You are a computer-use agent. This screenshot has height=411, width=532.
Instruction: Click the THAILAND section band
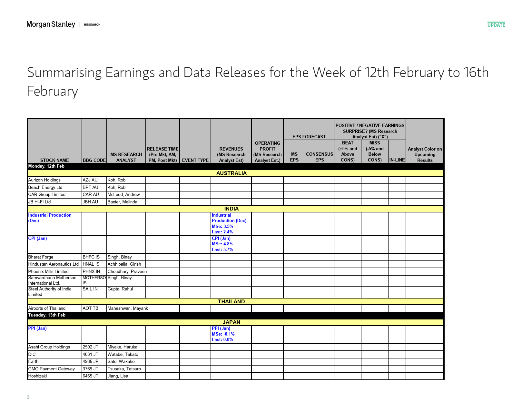pos(235,302)
